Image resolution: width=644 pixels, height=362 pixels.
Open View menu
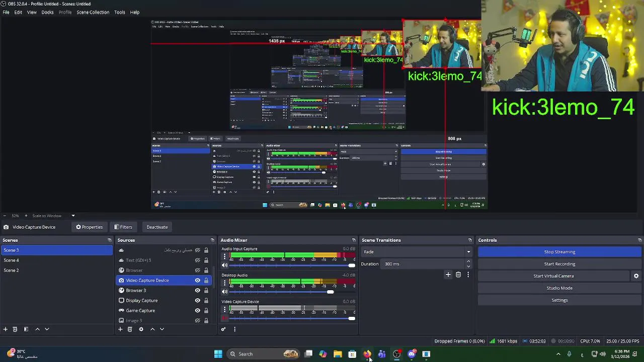(32, 12)
